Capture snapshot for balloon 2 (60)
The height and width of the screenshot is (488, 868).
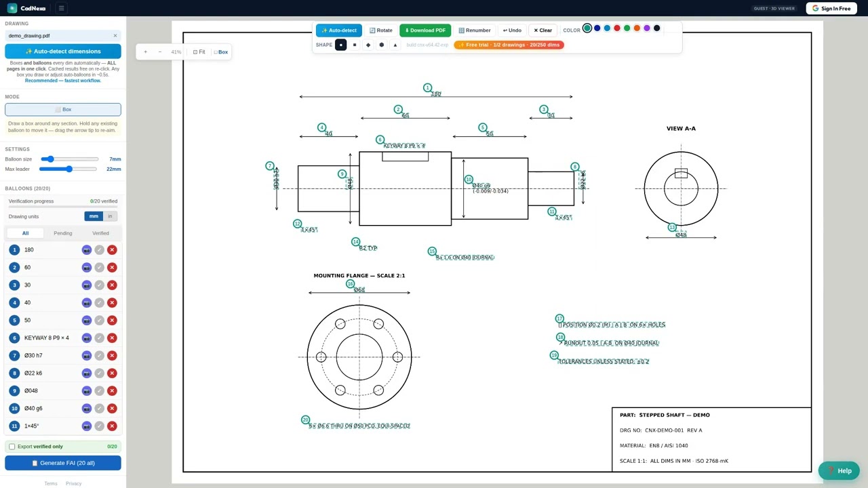pos(87,268)
